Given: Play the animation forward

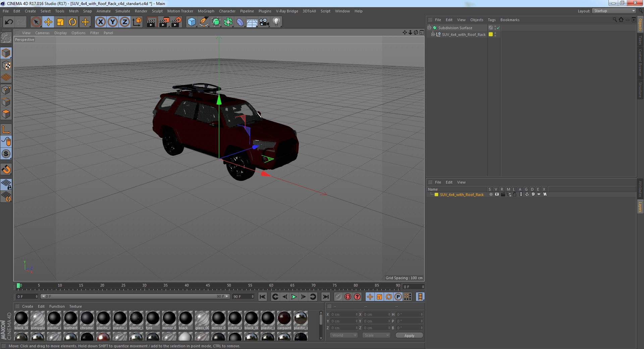Looking at the screenshot, I should tap(294, 297).
